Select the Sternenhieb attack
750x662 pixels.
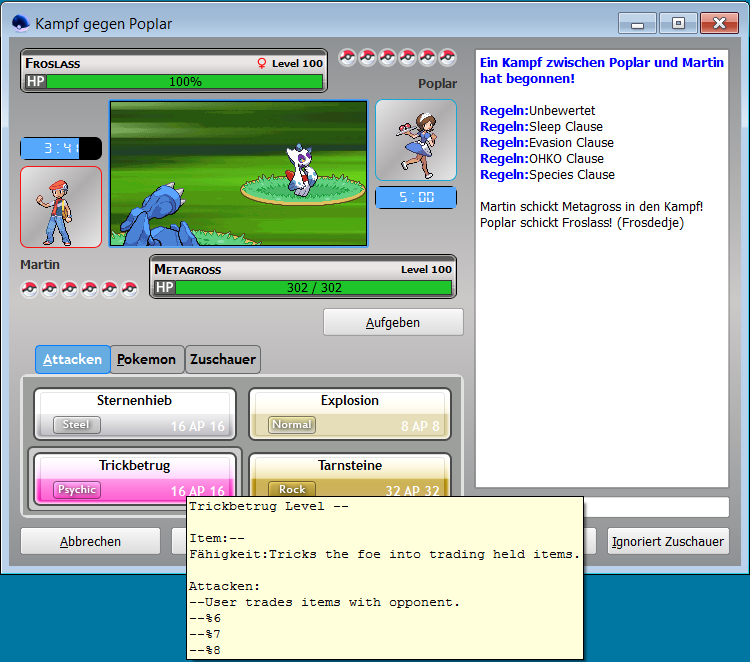(x=135, y=413)
